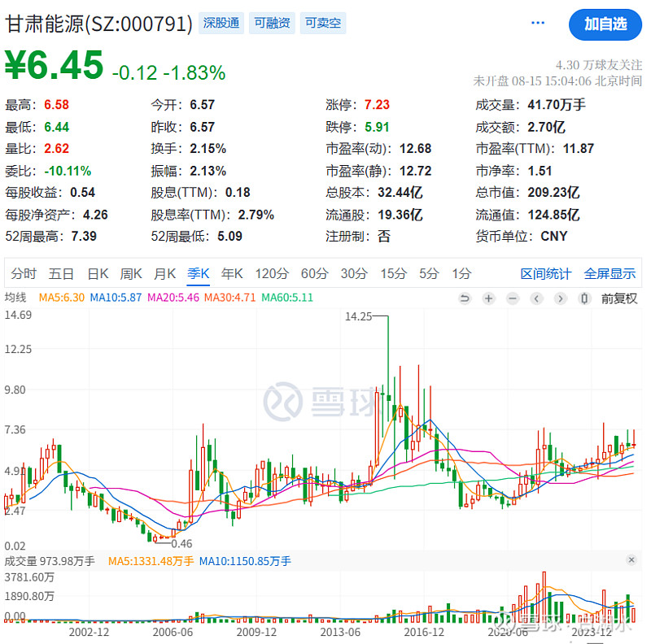
Task: Zoom out the K-line chart with minus icon
Action: [x=513, y=298]
